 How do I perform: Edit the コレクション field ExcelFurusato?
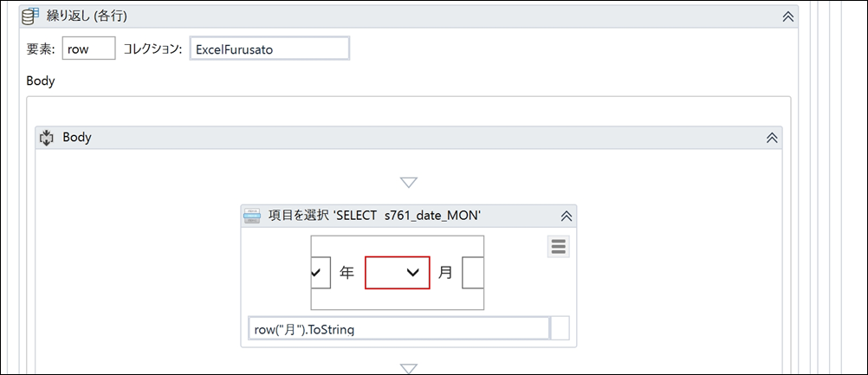coord(269,48)
